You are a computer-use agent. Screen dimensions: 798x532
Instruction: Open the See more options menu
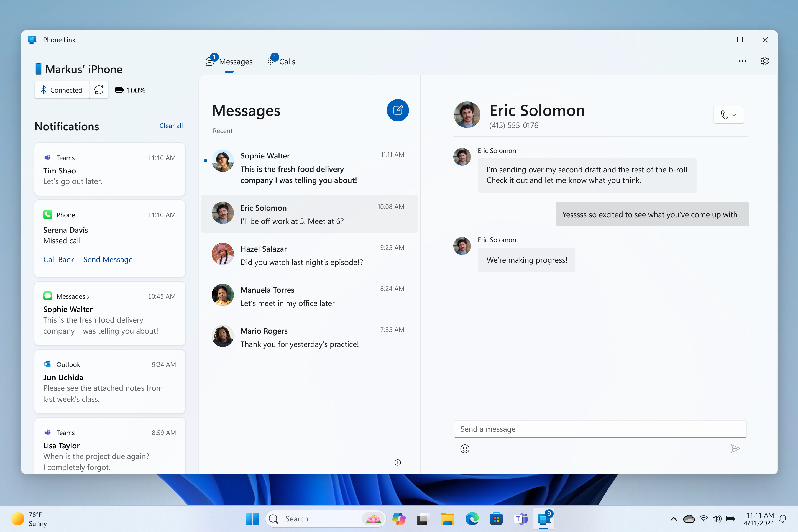(x=742, y=61)
